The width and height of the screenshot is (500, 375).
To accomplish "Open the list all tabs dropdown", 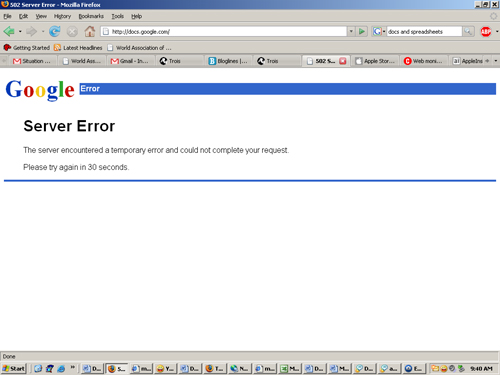I will coord(496,61).
